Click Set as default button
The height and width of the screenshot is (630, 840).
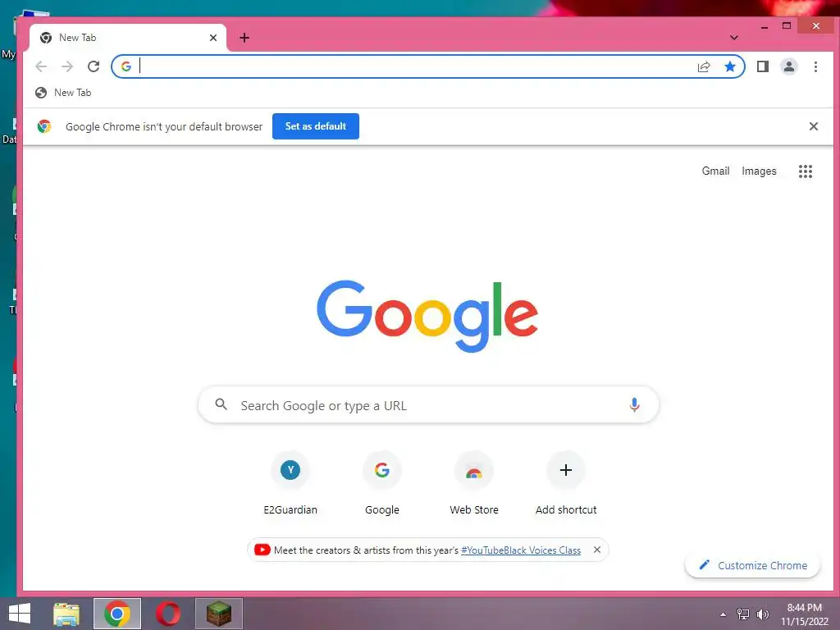316,126
